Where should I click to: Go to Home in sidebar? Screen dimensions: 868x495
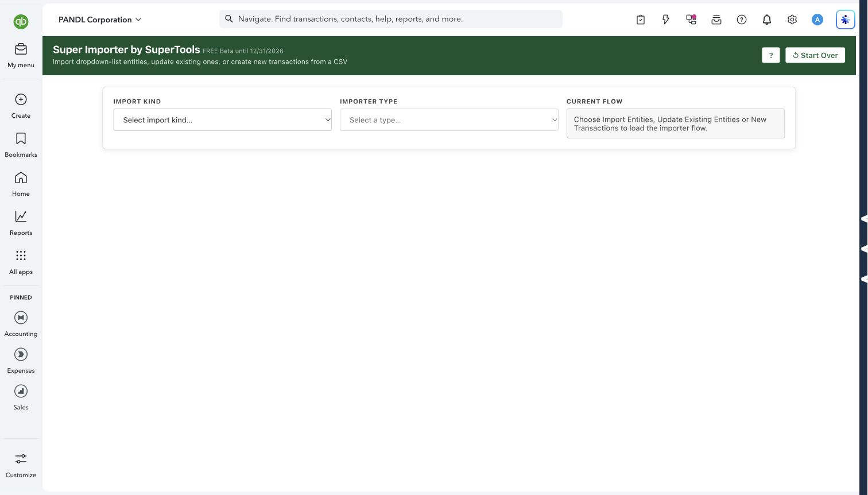21,184
